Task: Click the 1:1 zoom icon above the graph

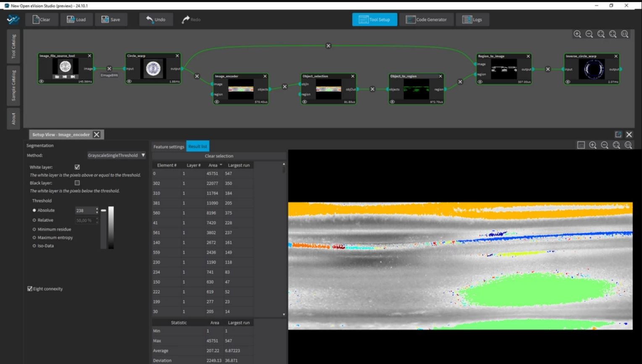Action: pos(625,34)
